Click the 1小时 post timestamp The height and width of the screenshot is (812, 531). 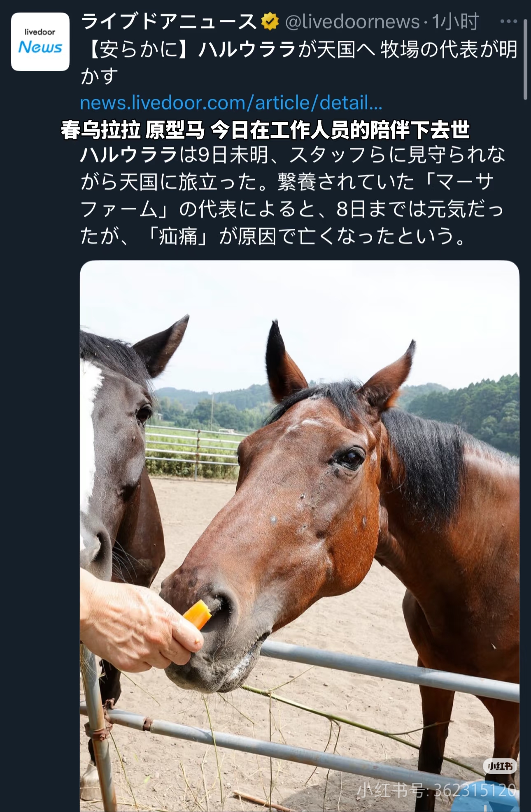click(455, 22)
